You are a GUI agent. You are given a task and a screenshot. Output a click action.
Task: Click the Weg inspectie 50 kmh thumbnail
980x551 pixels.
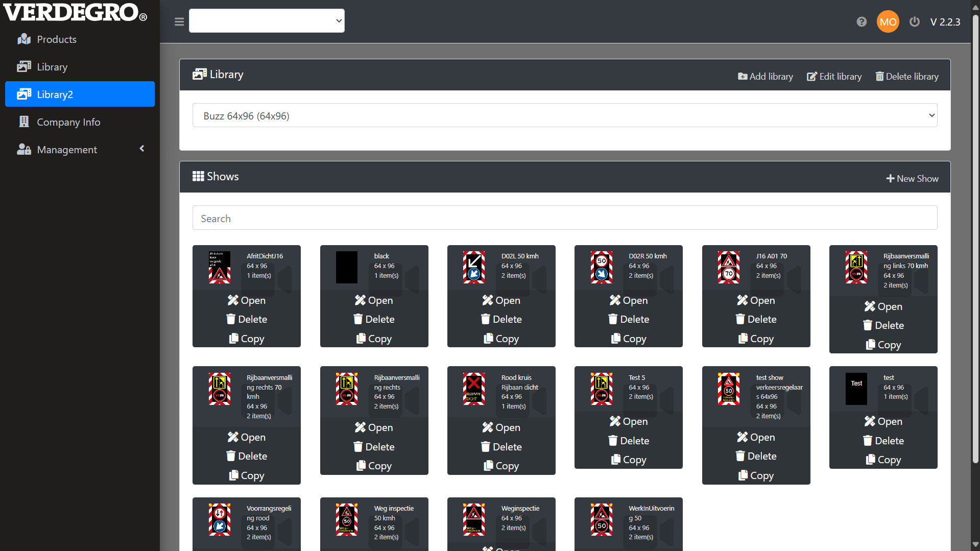347,519
